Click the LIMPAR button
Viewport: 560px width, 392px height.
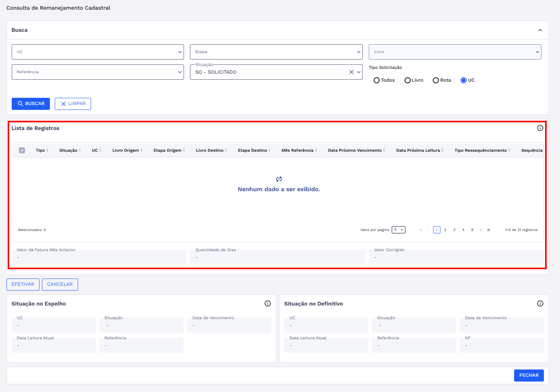(73, 104)
